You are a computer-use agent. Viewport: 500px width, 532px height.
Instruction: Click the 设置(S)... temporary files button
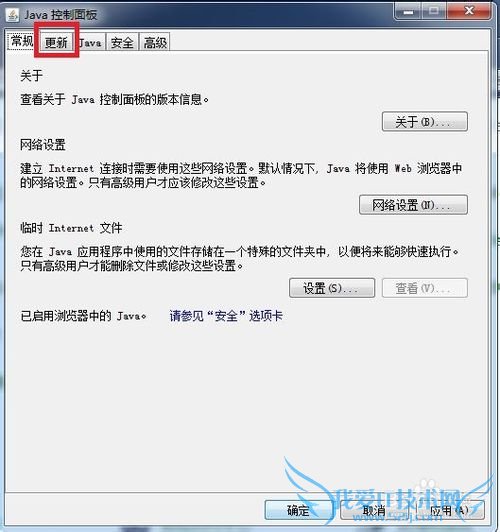pyautogui.click(x=332, y=288)
